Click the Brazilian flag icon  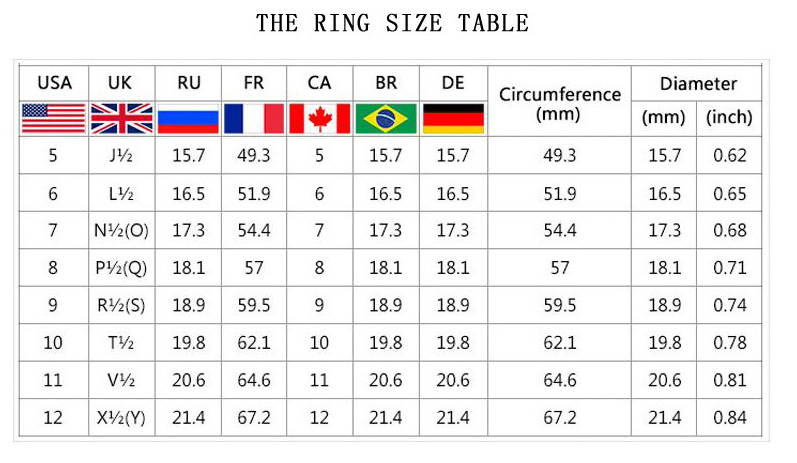[x=385, y=119]
